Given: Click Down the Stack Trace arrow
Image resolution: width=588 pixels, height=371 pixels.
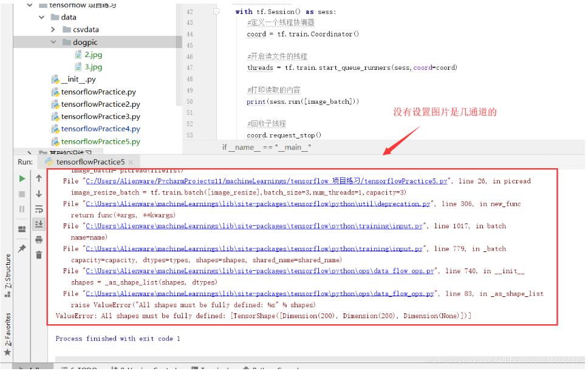Looking at the screenshot, I should pyautogui.click(x=39, y=194).
